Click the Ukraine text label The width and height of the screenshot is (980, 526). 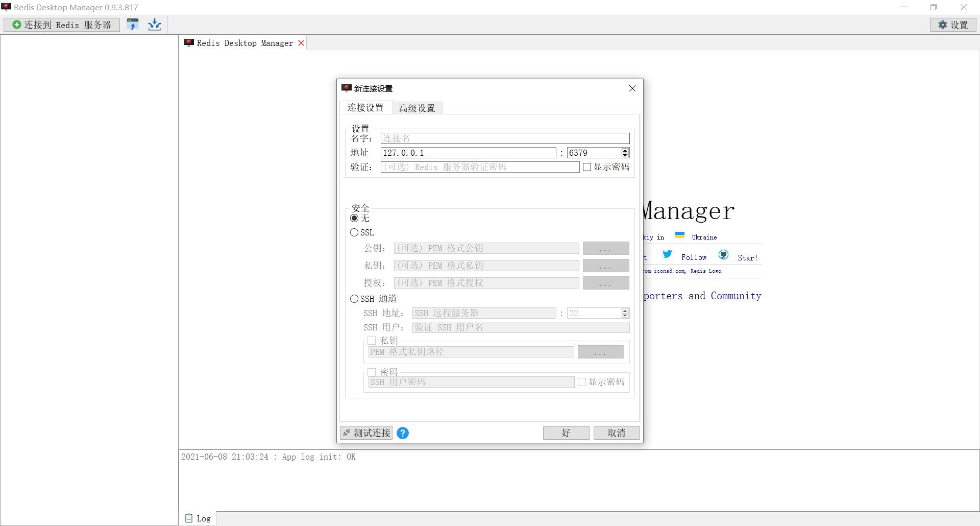tap(704, 237)
